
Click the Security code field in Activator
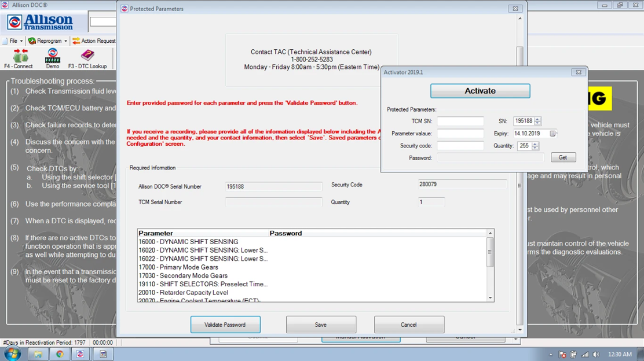[x=460, y=146]
